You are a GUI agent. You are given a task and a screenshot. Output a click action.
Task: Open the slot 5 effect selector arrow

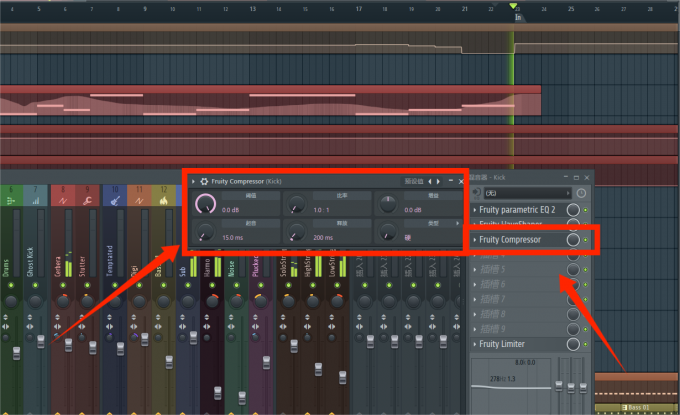(475, 270)
